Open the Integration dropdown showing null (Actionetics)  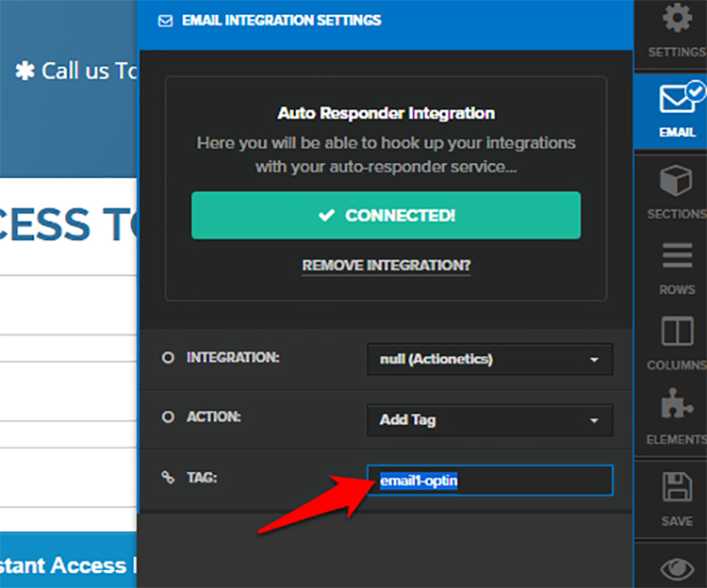(x=489, y=359)
